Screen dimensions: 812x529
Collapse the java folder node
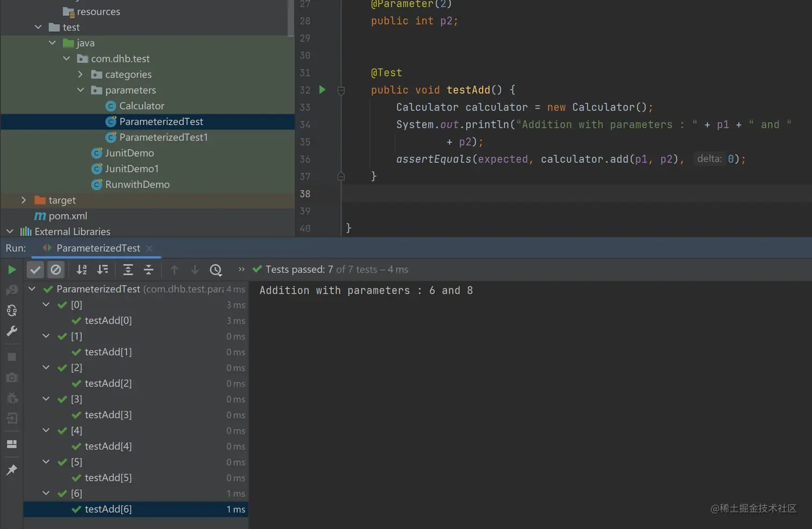coord(52,42)
